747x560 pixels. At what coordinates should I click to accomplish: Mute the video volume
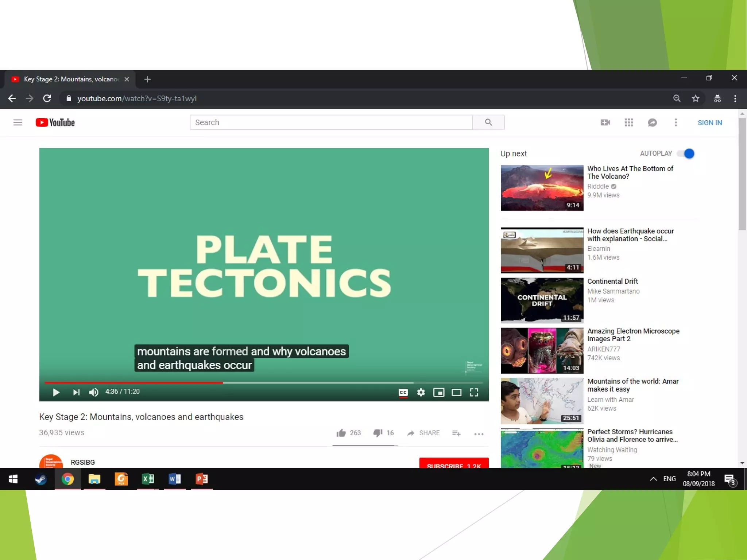pyautogui.click(x=93, y=392)
